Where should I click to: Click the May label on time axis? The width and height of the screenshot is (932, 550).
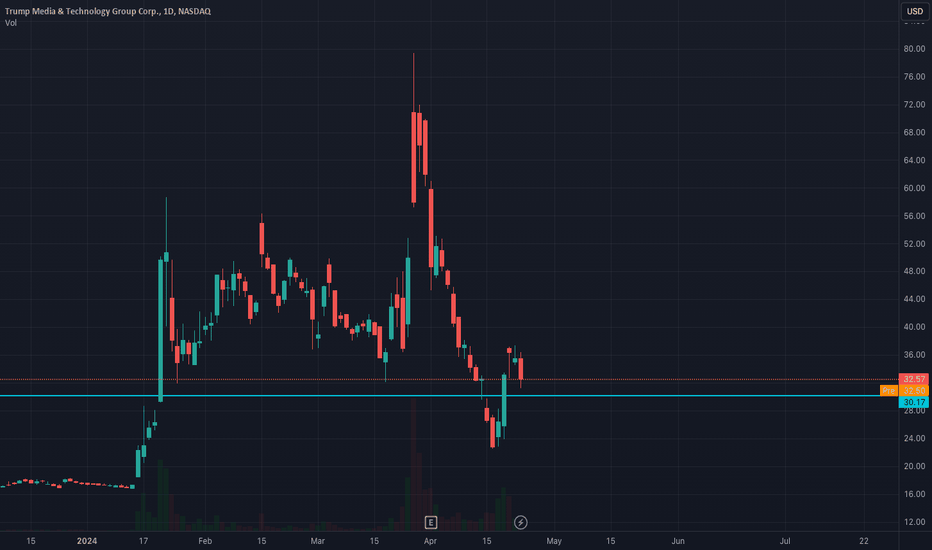554,541
